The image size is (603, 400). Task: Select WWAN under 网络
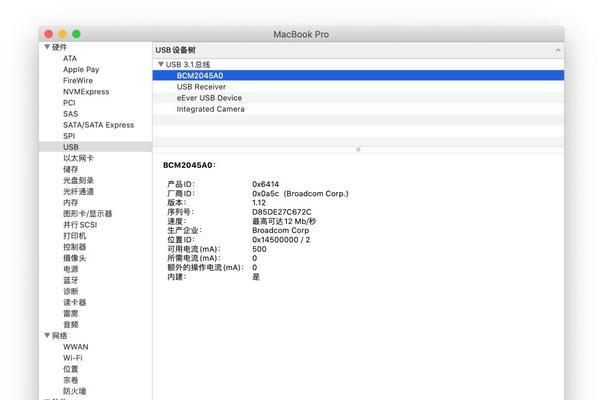click(76, 347)
